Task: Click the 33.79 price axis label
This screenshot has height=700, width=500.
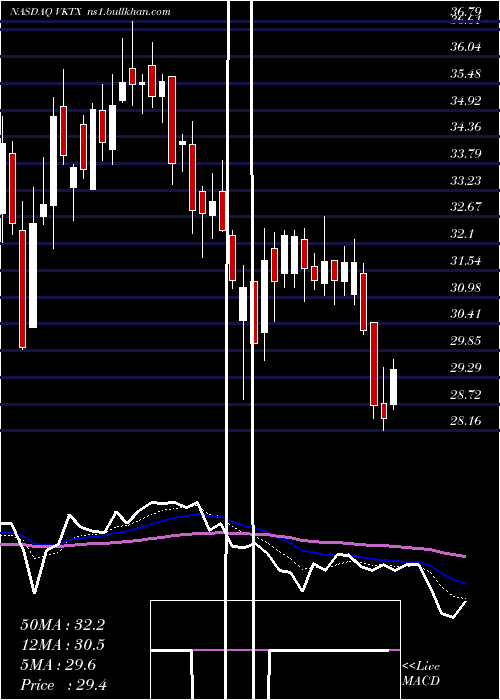Action: point(466,154)
